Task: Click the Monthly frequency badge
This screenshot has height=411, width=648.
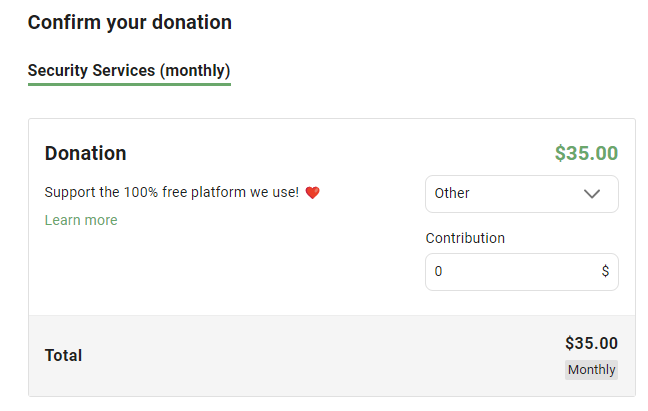Action: (591, 370)
